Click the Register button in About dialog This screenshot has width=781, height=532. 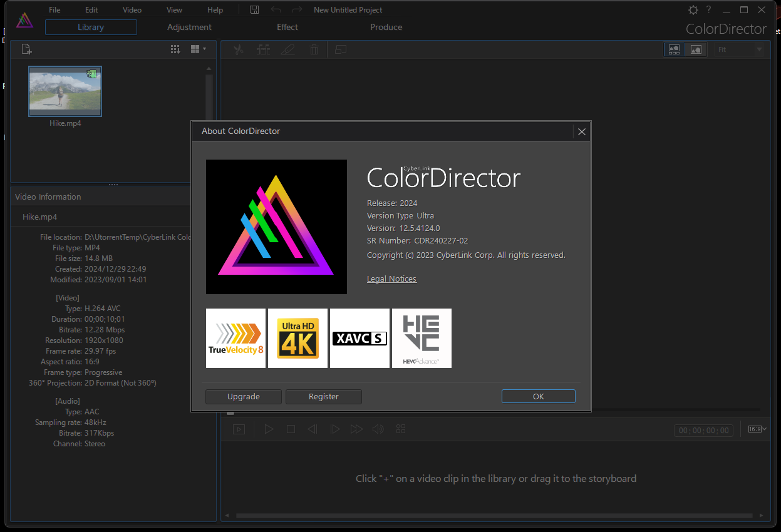324,396
